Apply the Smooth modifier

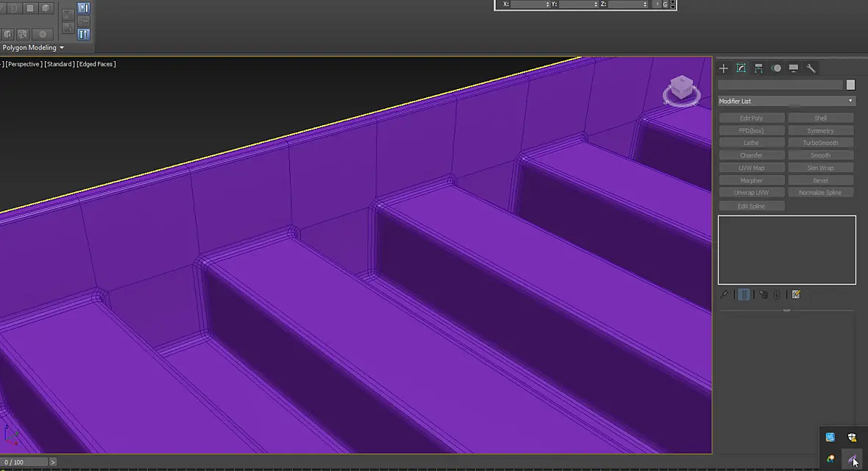point(820,155)
